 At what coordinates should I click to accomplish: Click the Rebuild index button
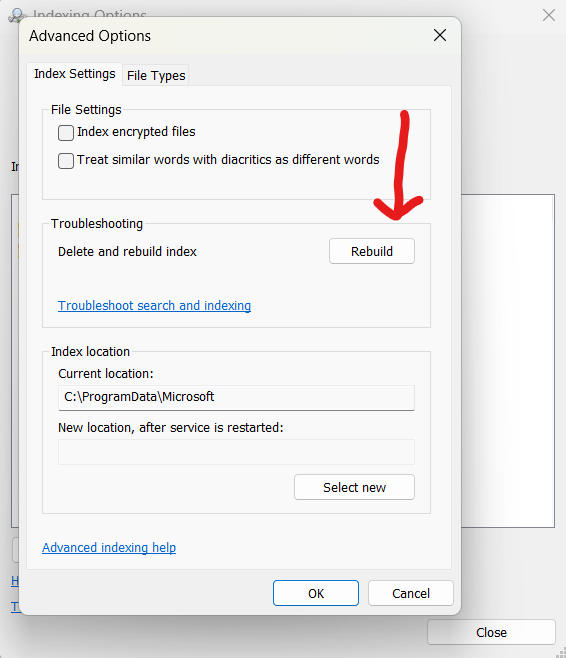point(372,251)
